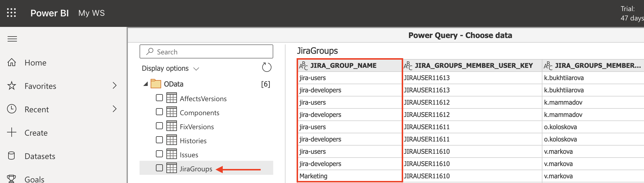Open the Display options dropdown

pos(170,68)
